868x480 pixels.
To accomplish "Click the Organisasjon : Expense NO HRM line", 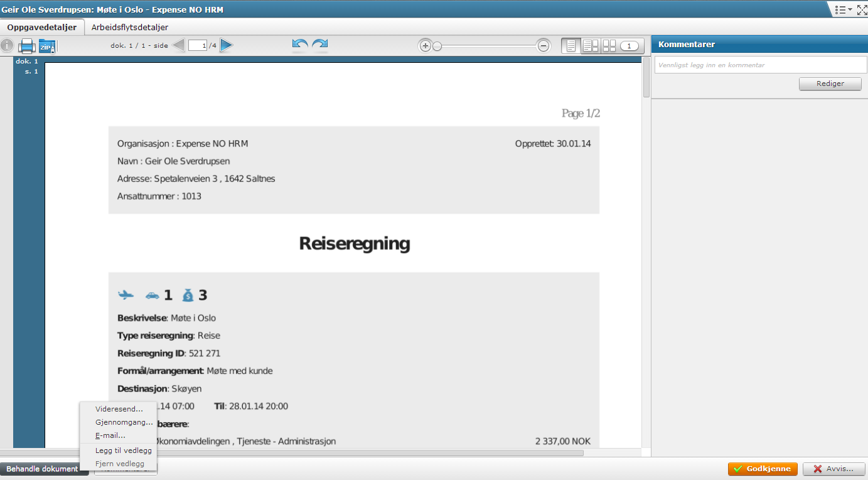I will [x=183, y=144].
